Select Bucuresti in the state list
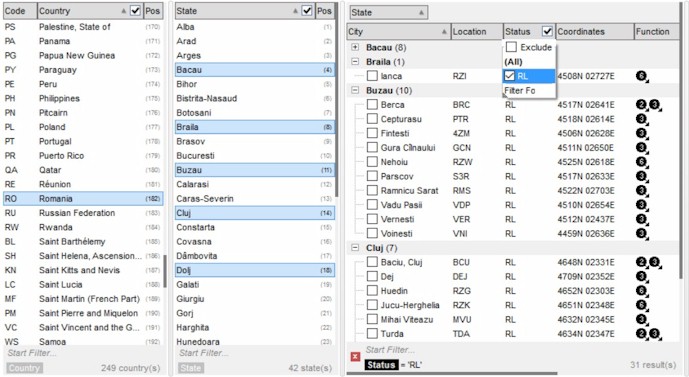 254,156
